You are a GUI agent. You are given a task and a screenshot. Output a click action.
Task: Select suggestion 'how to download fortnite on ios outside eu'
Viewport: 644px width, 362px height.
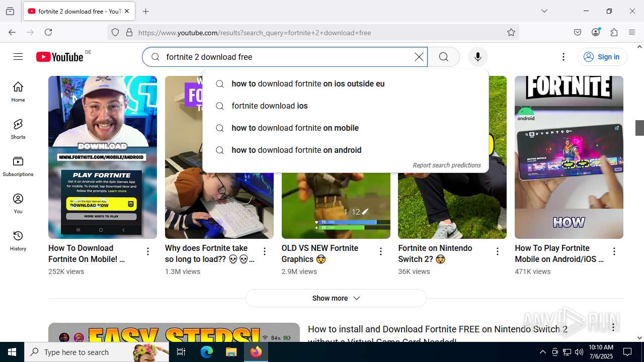pyautogui.click(x=345, y=83)
